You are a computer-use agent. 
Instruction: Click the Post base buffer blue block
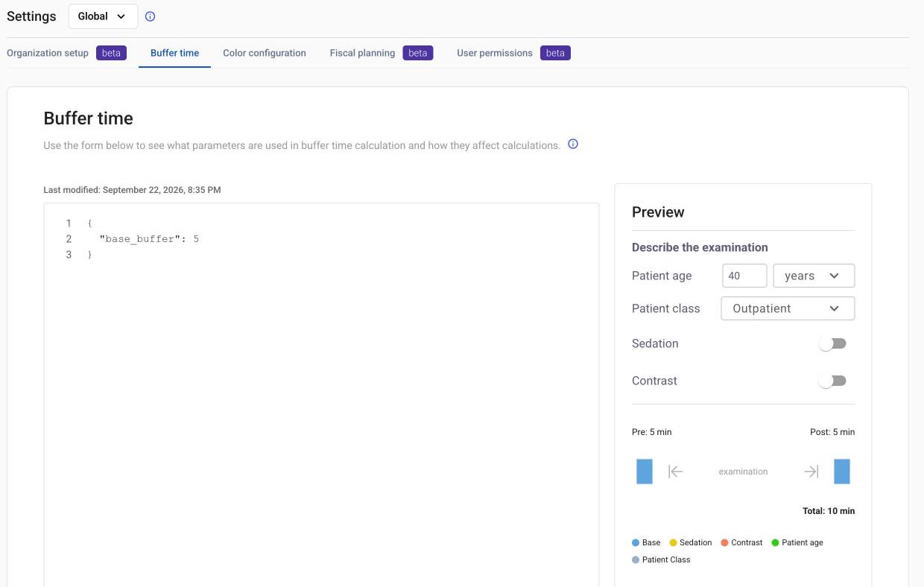[x=842, y=472]
